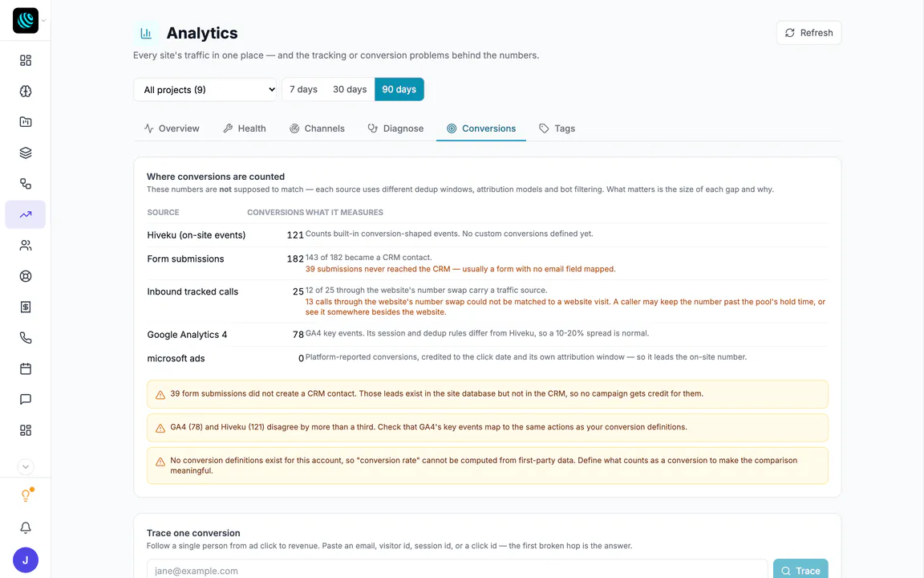Switch to the Overview tab
This screenshot has width=924, height=578.
pos(172,128)
